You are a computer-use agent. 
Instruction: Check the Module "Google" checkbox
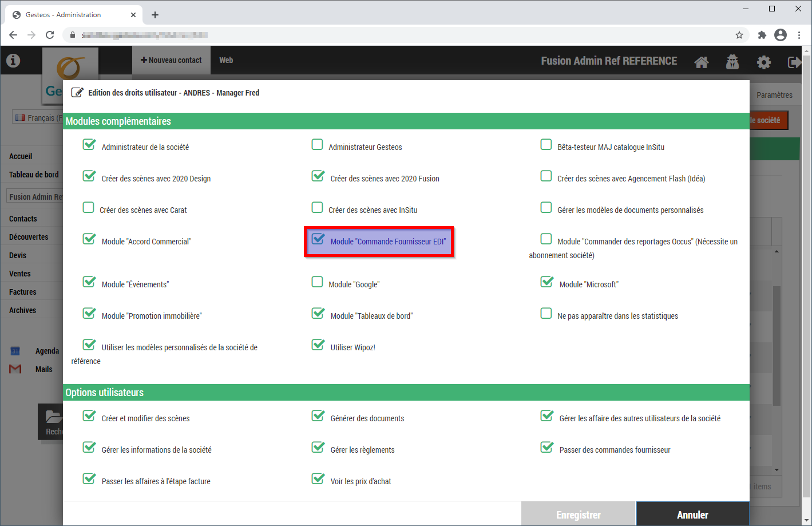[317, 282]
